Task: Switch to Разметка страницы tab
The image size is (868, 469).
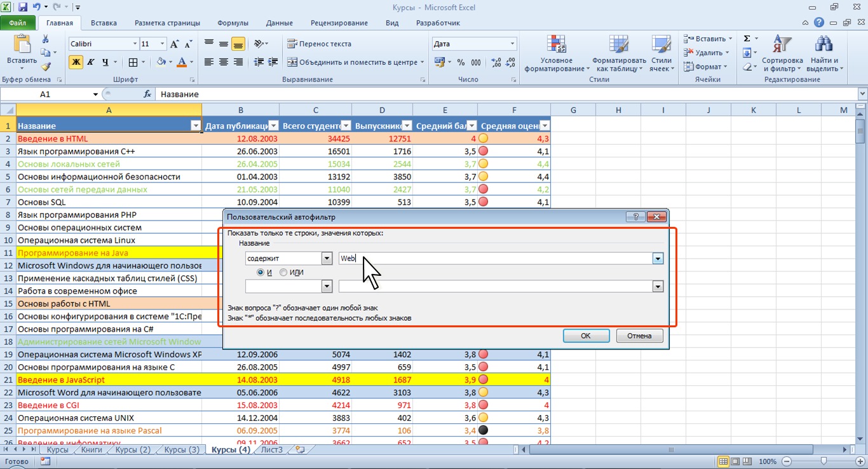Action: pyautogui.click(x=167, y=23)
